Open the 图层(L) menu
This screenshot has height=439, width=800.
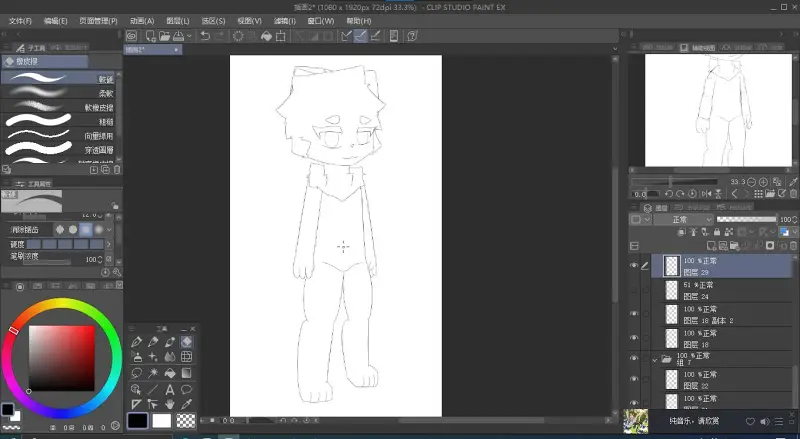coord(178,21)
